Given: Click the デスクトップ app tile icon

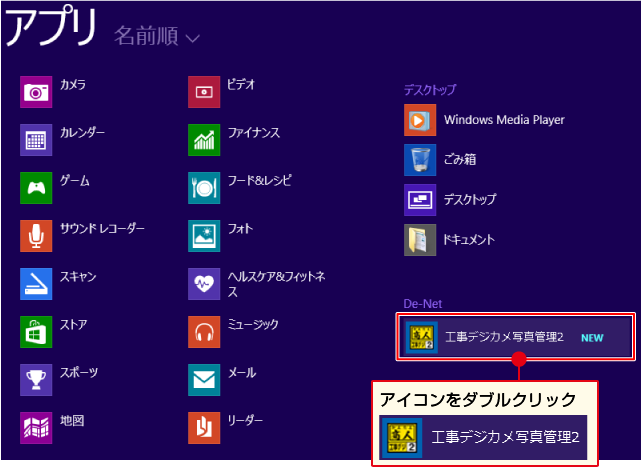Looking at the screenshot, I should pyautogui.click(x=420, y=200).
